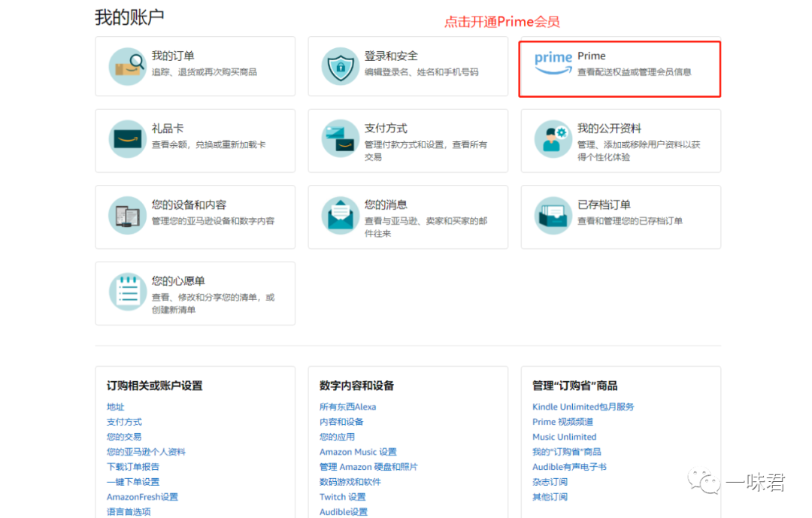Click Prime 视频频道 link
This screenshot has height=518, width=812.
point(563,423)
